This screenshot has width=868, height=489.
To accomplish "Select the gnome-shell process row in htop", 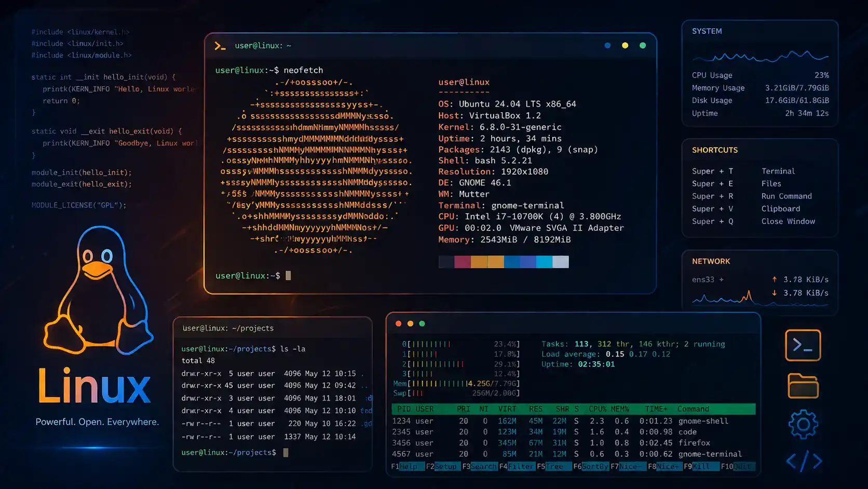I will (x=573, y=421).
